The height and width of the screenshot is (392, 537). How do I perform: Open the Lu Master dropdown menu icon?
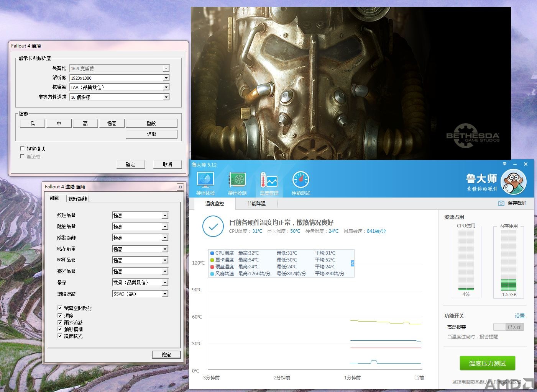click(504, 164)
